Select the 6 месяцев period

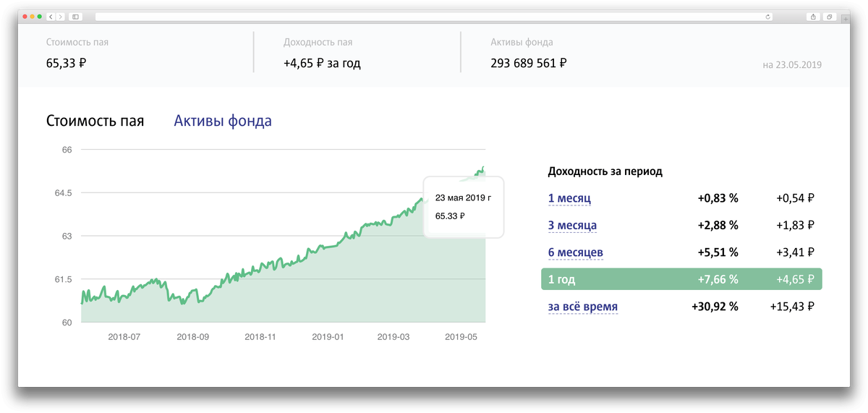click(576, 252)
